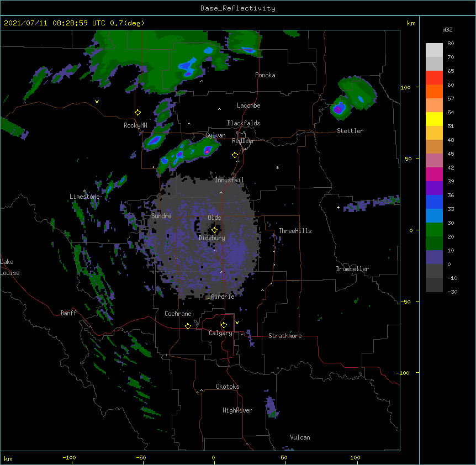The width and height of the screenshot is (476, 465).
Task: Click the yellow radar-site diamond between Olds and Didsbury
Action: 214,230
